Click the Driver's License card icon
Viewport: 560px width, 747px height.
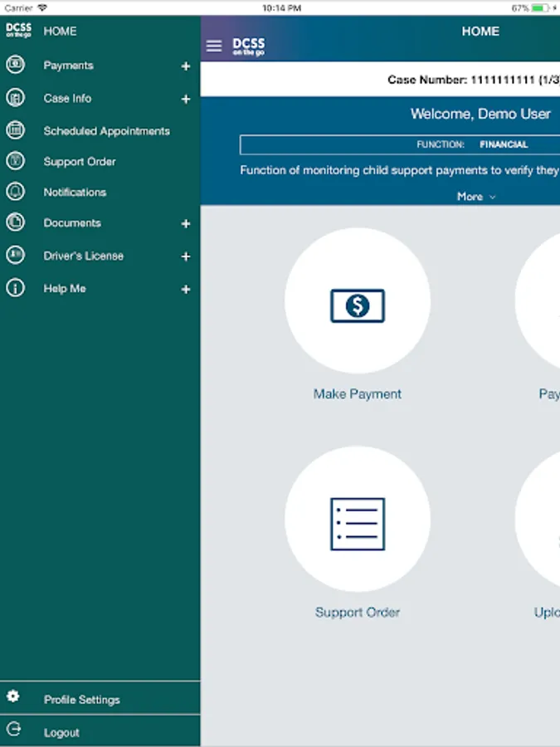point(15,255)
